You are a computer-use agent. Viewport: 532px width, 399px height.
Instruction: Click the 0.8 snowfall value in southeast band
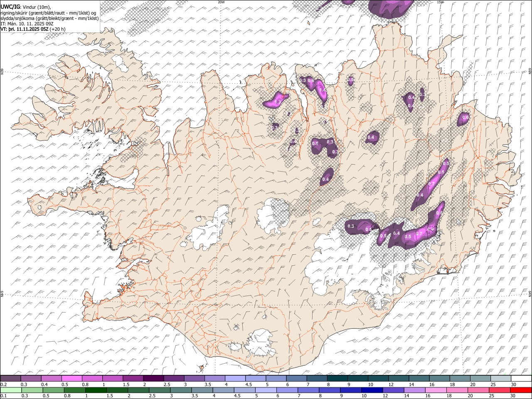tap(439, 213)
